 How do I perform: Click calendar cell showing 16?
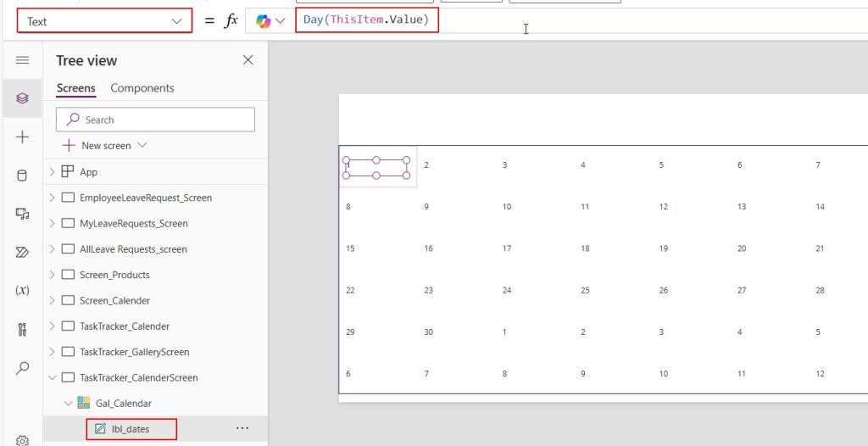pos(428,248)
